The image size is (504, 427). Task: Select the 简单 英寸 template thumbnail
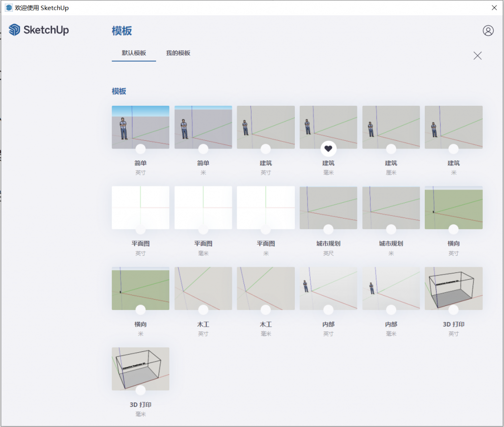[x=140, y=127]
